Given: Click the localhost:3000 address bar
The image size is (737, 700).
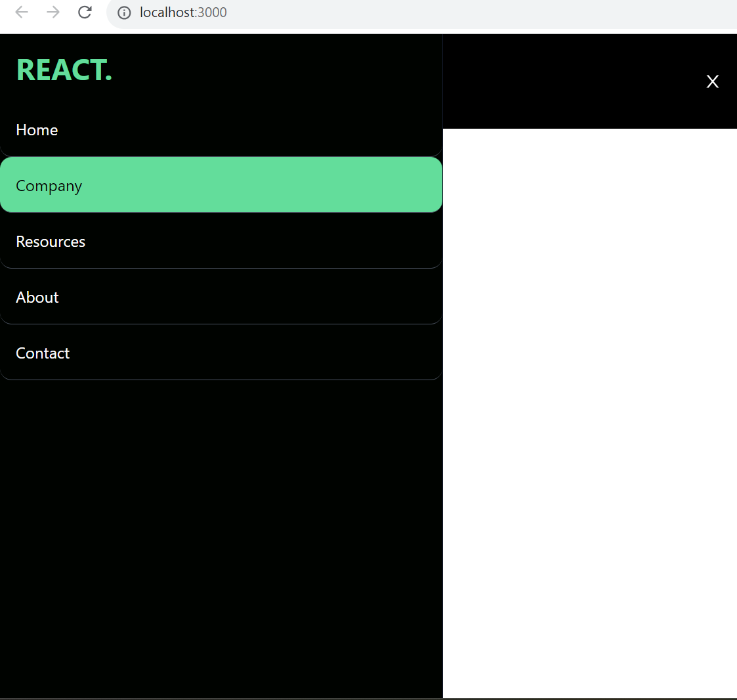Looking at the screenshot, I should coord(184,12).
